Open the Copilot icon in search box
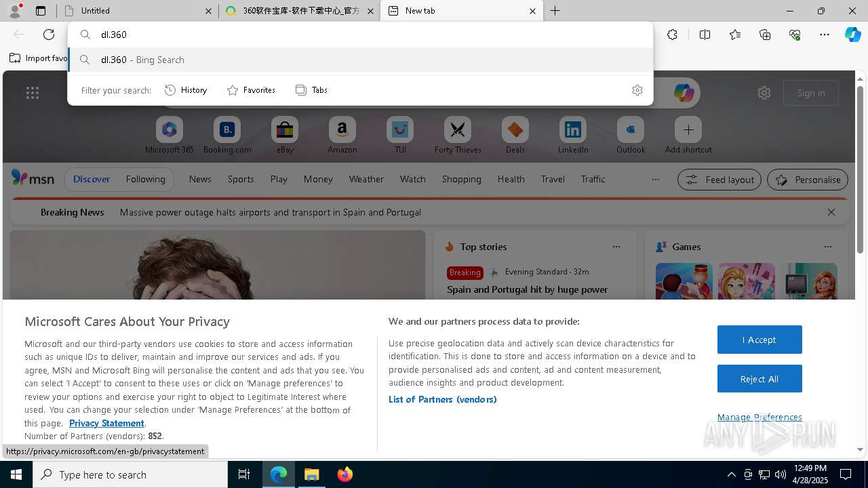Viewport: 868px width, 488px height. click(684, 93)
